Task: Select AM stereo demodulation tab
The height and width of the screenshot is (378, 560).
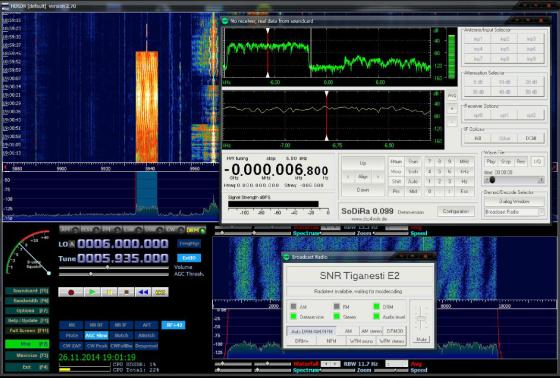Action: tap(371, 331)
